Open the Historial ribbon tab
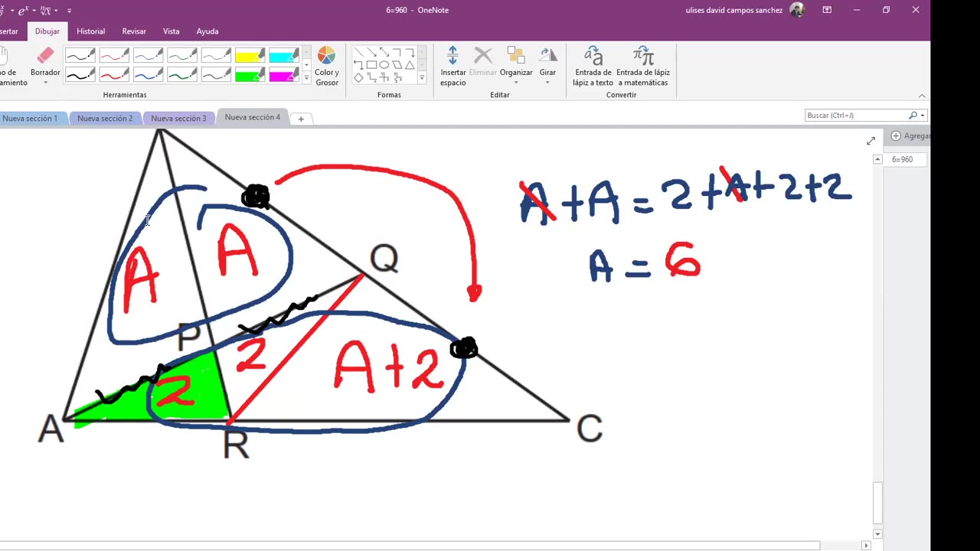 click(x=90, y=31)
